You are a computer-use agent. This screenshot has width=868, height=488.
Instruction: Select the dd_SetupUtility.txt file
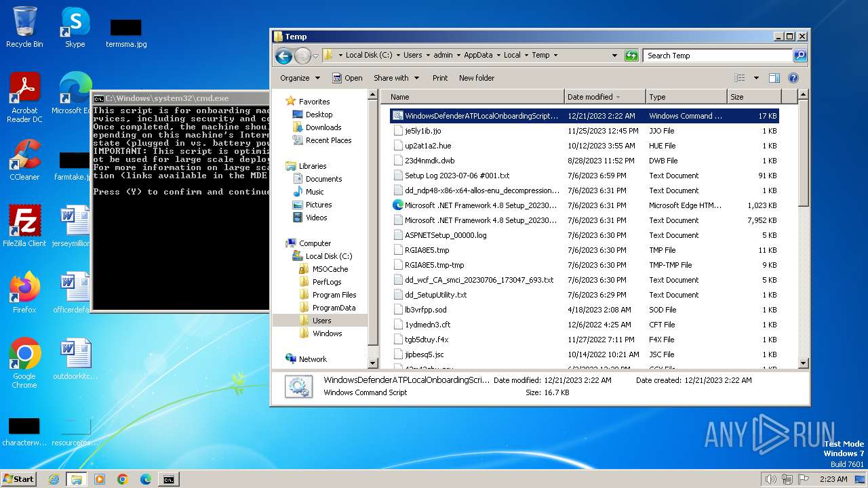pyautogui.click(x=435, y=295)
